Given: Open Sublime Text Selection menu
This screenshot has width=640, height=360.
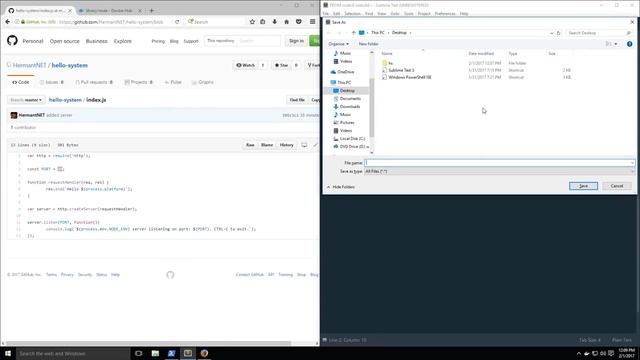Looking at the screenshot, I should (353, 13).
